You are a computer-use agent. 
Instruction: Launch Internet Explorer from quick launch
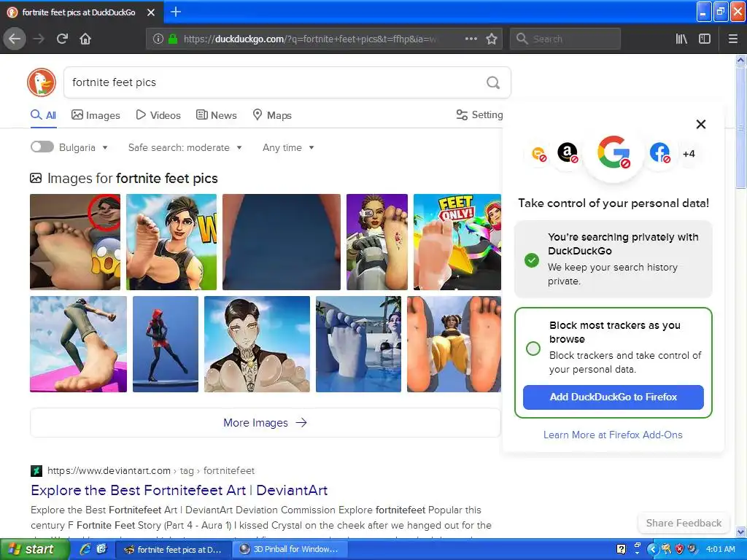point(85,550)
